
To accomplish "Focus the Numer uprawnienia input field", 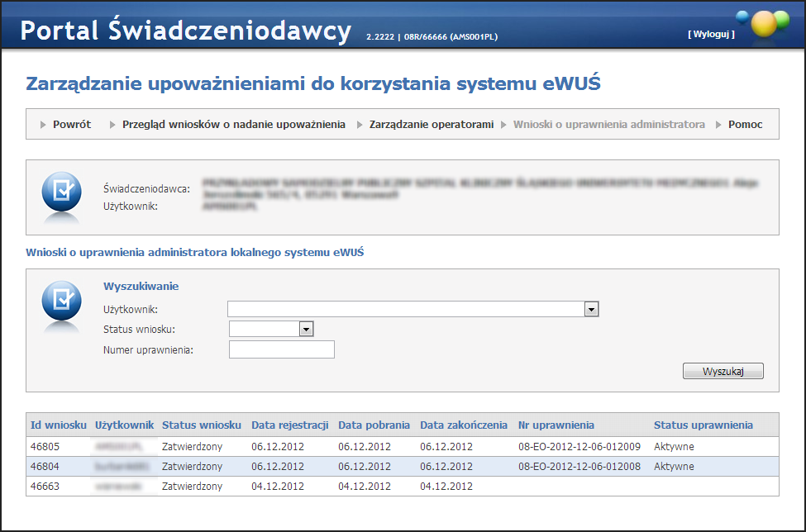I will click(x=281, y=350).
